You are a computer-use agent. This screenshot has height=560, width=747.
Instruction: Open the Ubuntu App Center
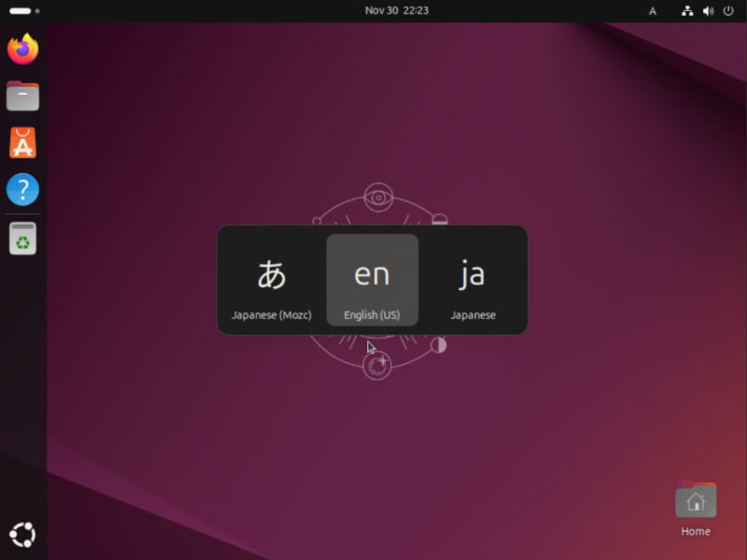tap(21, 143)
